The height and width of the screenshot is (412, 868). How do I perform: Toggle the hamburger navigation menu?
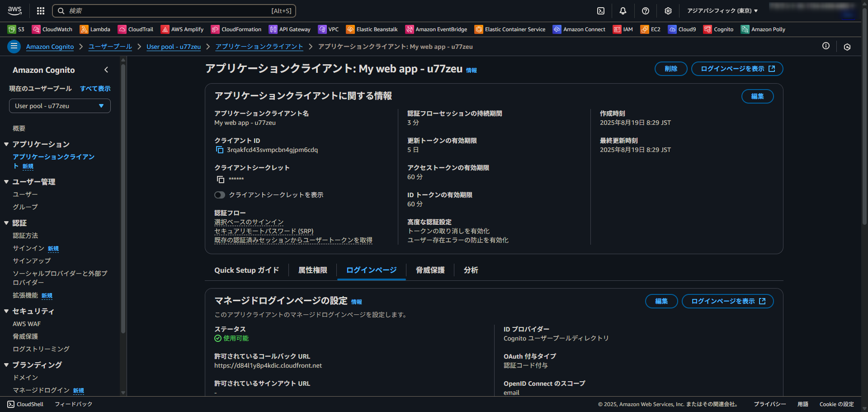click(x=14, y=46)
